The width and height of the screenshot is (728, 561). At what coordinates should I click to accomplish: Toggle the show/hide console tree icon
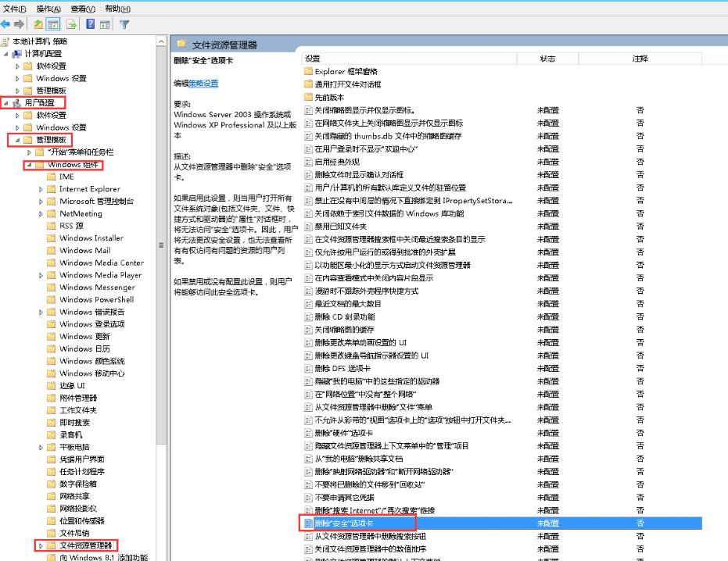click(53, 24)
